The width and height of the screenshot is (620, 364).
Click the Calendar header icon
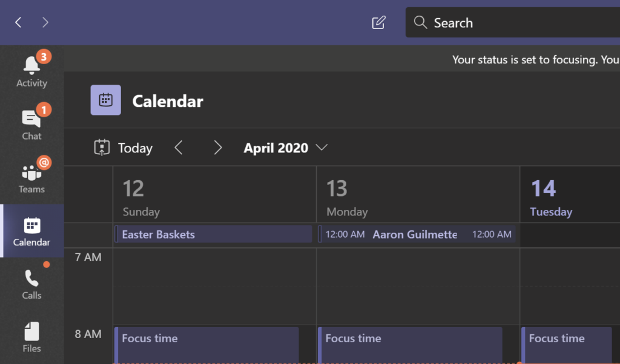coord(105,100)
